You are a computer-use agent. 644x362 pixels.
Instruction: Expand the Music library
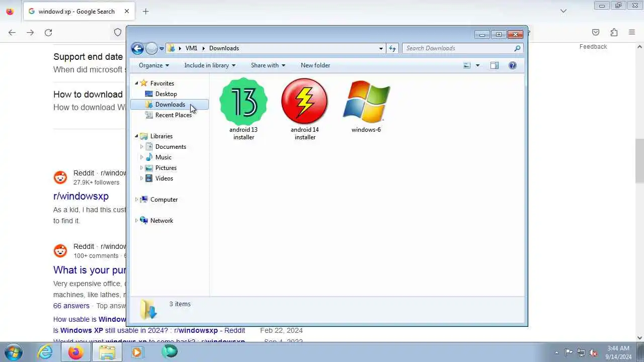(141, 157)
